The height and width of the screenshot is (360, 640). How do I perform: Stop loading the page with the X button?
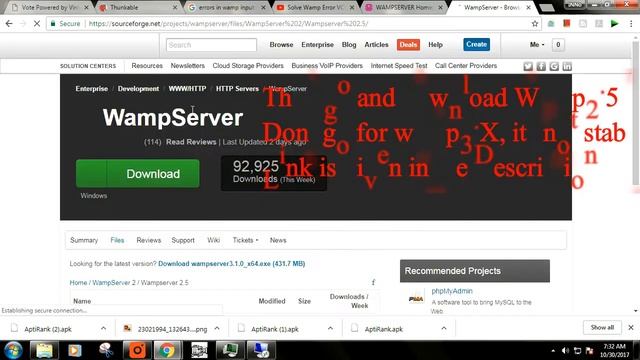click(x=37, y=24)
